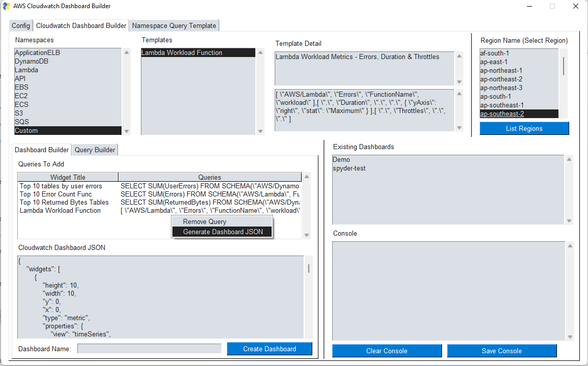The image size is (588, 366).
Task: Select EC2 namespace entry
Action: [68, 96]
